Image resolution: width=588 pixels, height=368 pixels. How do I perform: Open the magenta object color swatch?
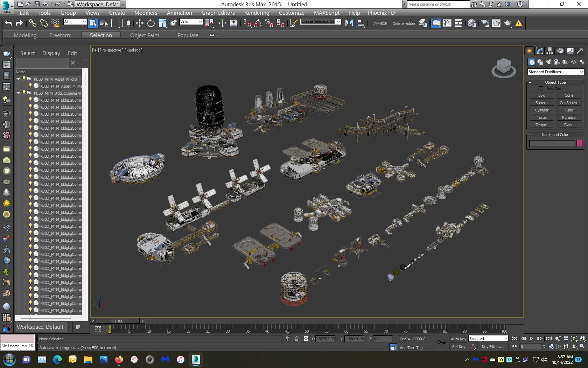[x=579, y=143]
